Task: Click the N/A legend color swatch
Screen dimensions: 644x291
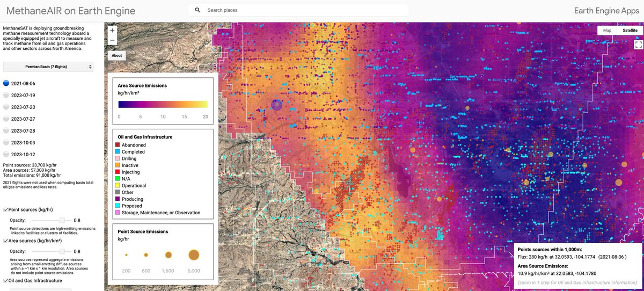Action: (x=118, y=179)
